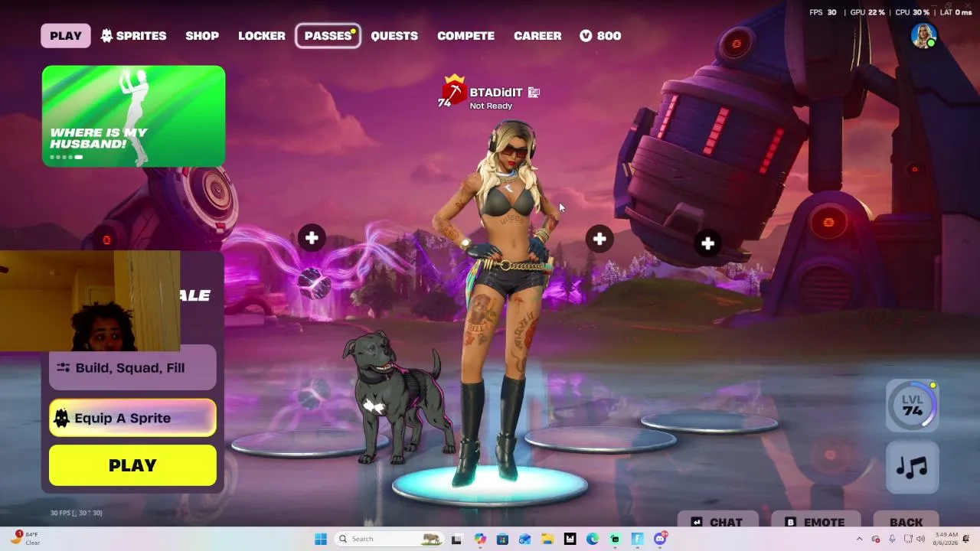Open the Play tab
The image size is (980, 551).
click(66, 36)
